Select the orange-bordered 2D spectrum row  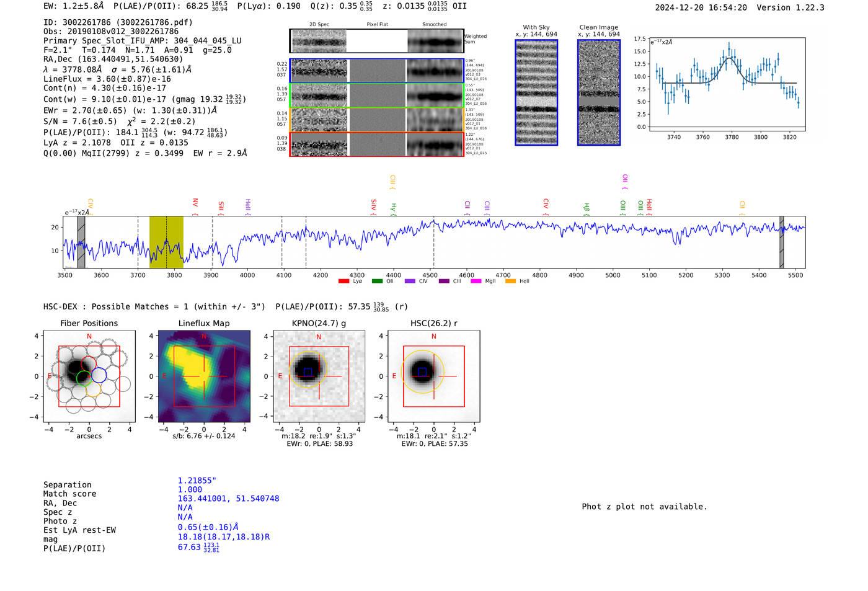(377, 120)
